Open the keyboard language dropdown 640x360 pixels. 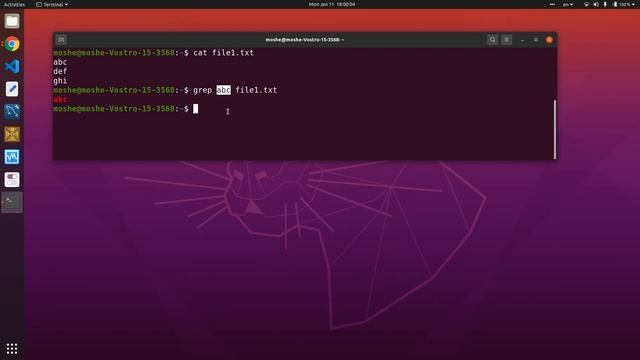[568, 4]
